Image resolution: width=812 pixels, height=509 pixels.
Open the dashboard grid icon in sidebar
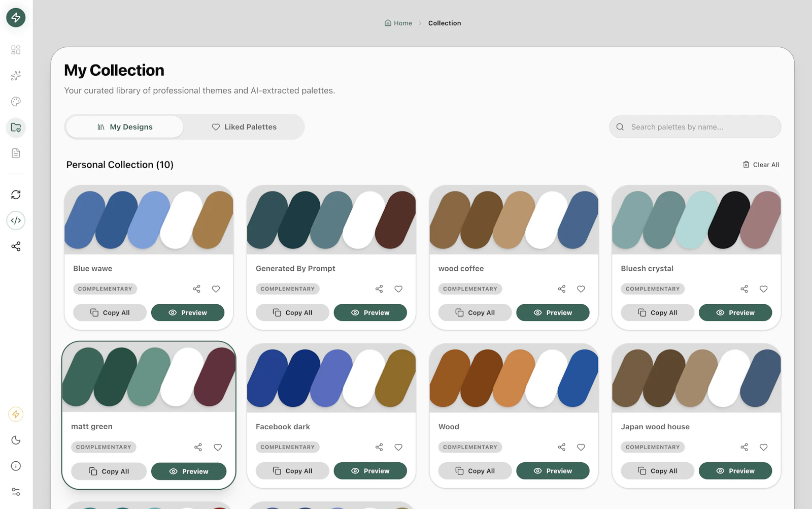pos(16,50)
